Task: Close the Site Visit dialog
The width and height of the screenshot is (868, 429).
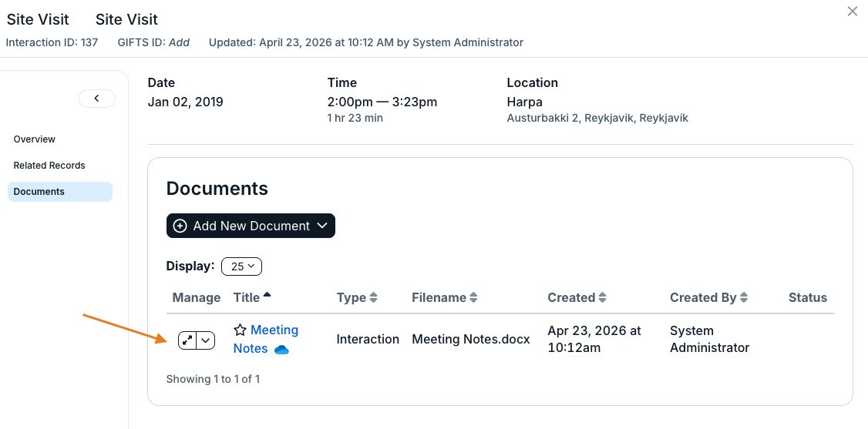Action: click(853, 11)
